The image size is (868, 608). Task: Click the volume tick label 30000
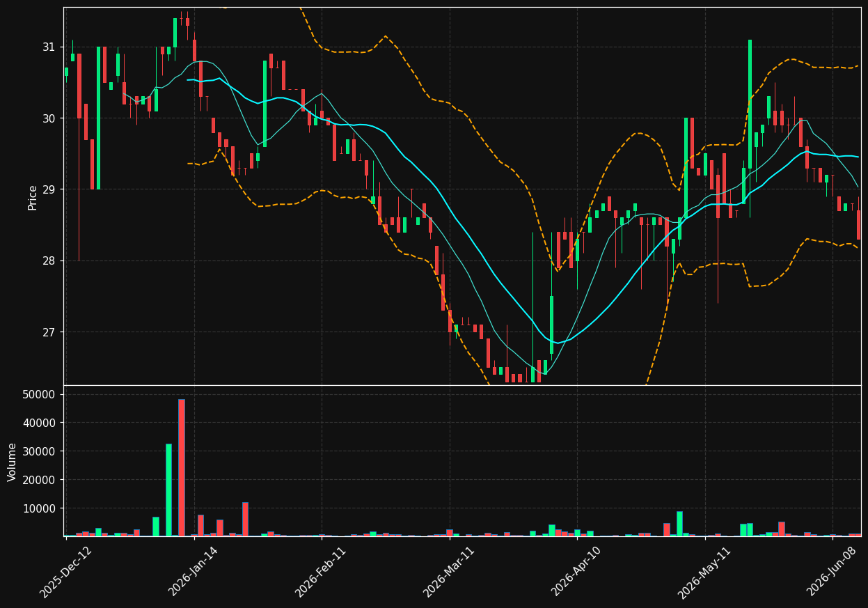[x=40, y=451]
